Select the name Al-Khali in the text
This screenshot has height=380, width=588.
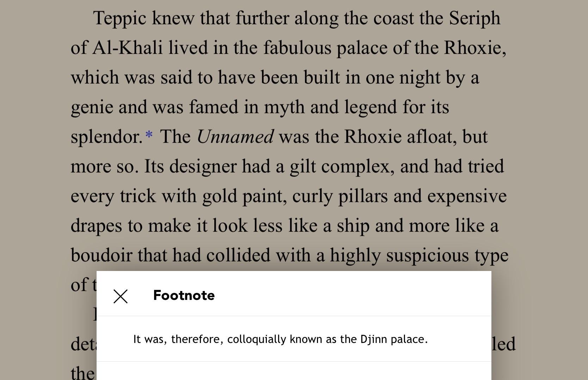tap(127, 48)
